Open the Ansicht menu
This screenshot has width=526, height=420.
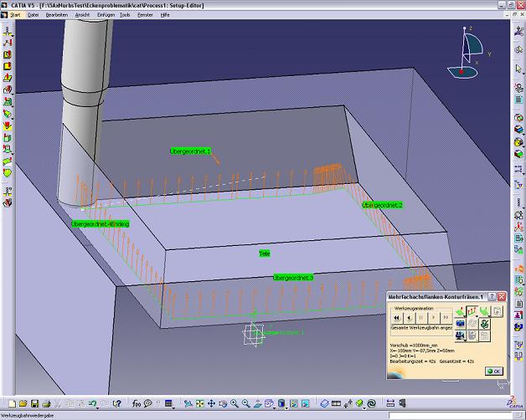coord(82,15)
